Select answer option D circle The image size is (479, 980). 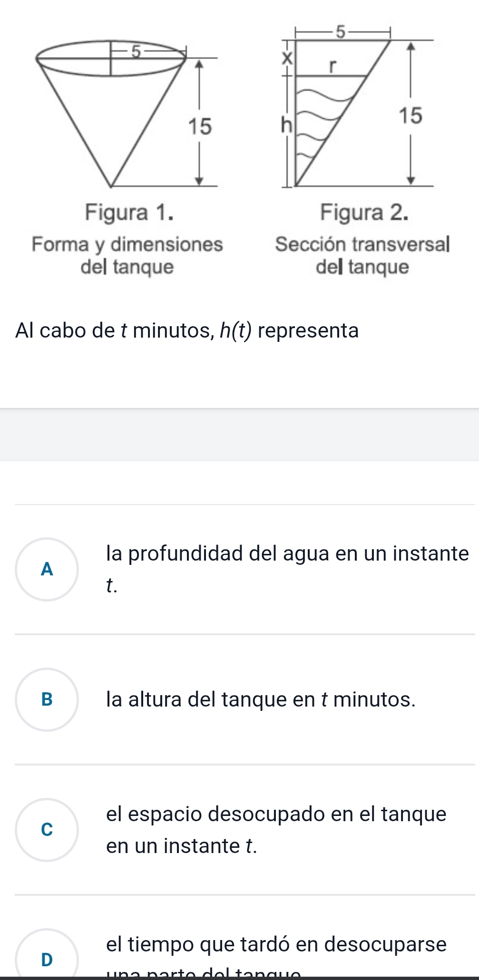[x=47, y=956]
